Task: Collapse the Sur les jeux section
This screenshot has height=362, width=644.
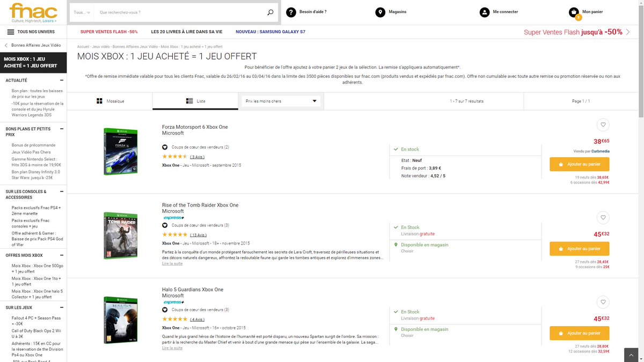Action: (62, 307)
